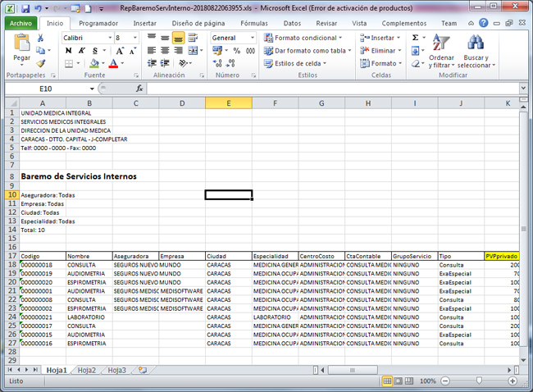
Task: Toggle underline formatting
Action: pyautogui.click(x=94, y=51)
